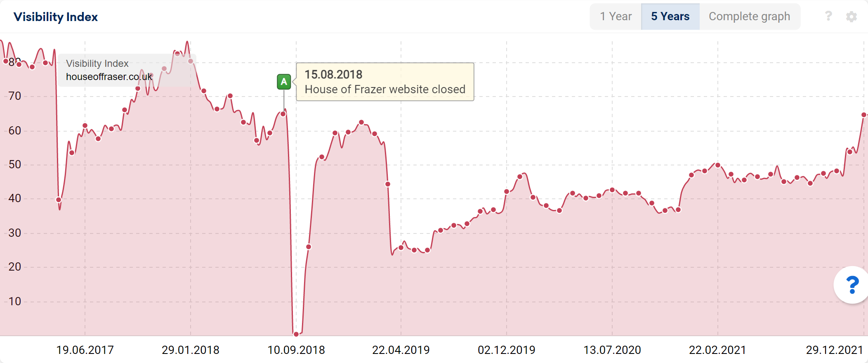The height and width of the screenshot is (363, 868).
Task: Open the Complete graph view
Action: [x=750, y=16]
